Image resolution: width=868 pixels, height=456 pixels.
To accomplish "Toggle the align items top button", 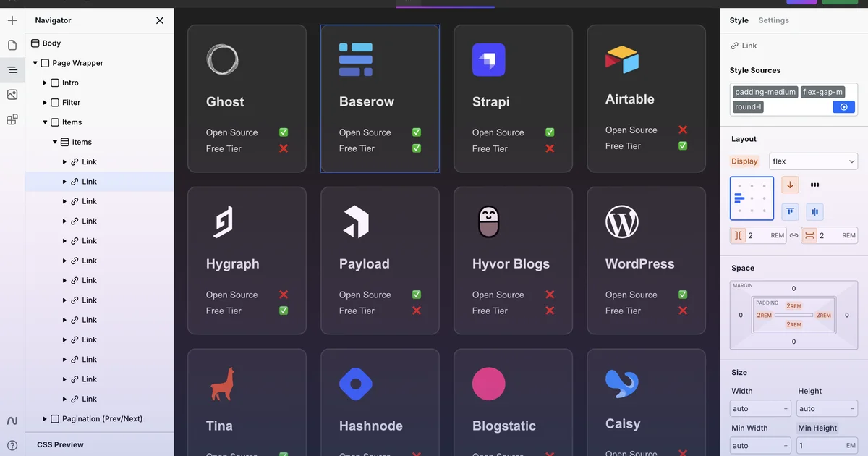I will [x=790, y=212].
